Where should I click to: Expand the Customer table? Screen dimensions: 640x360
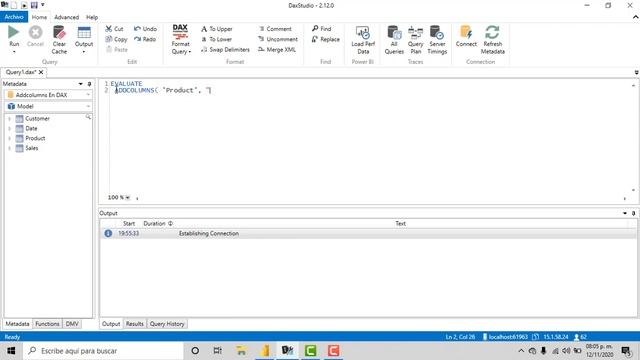(9, 119)
